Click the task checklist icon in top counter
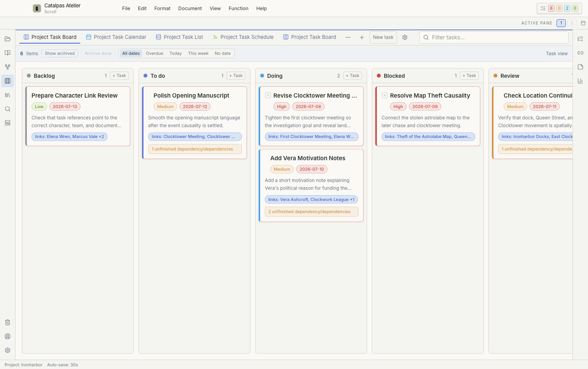588x369 pixels. coord(543,8)
